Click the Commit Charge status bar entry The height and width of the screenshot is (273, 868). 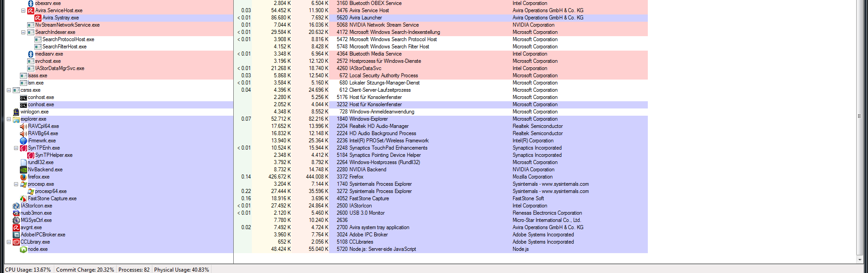pos(85,269)
